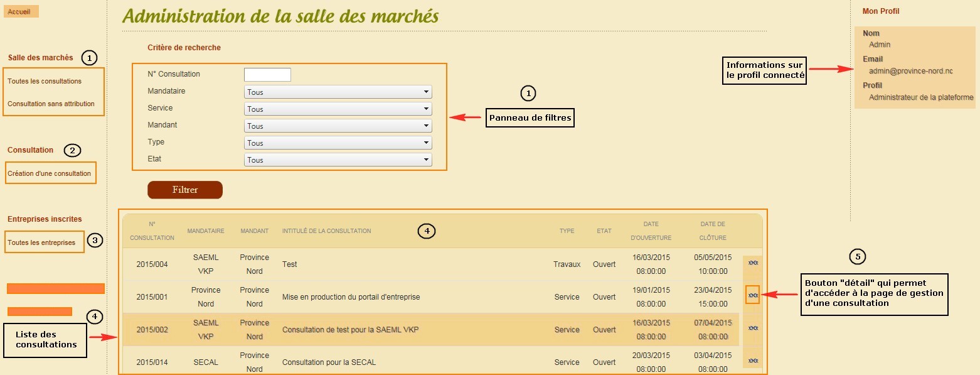Image resolution: width=980 pixels, height=375 pixels.
Task: Select consultation number 2015/014 cell
Action: (152, 362)
